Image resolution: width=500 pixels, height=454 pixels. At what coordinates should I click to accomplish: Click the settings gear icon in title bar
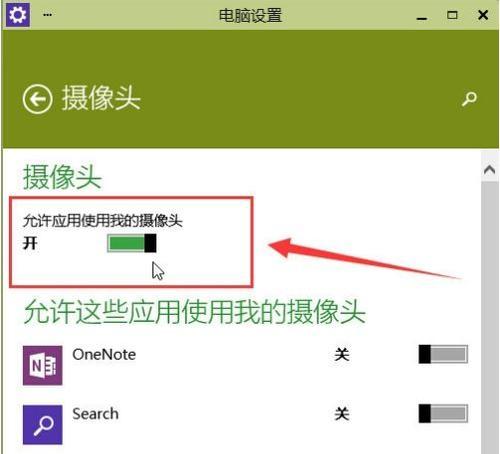[18, 15]
